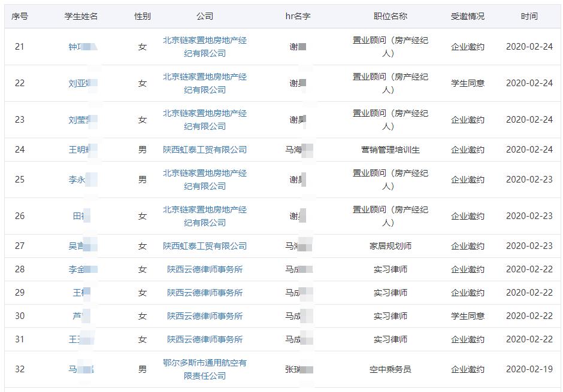Open the 陕西虹泰工贸有限公司 link in row 24
The image size is (563, 392).
click(205, 150)
